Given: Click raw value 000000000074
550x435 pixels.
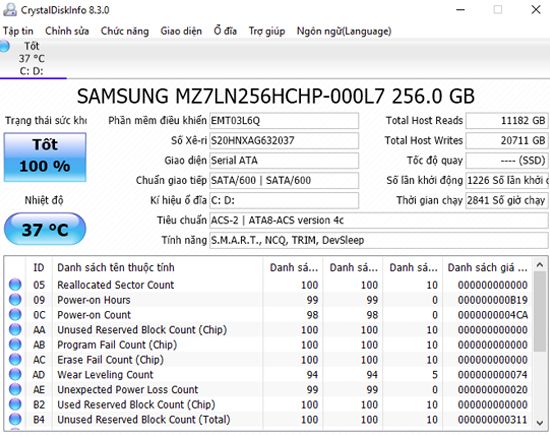Looking at the screenshot, I should pyautogui.click(x=492, y=375).
